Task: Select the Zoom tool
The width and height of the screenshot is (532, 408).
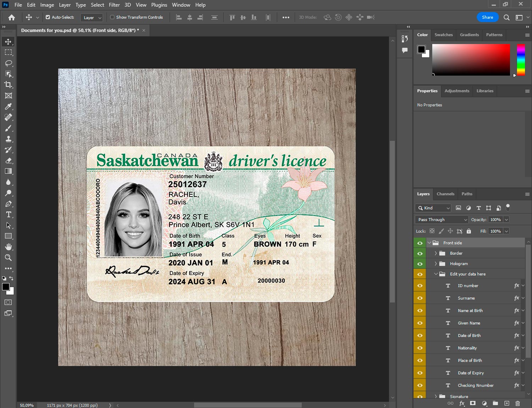Action: pos(8,258)
